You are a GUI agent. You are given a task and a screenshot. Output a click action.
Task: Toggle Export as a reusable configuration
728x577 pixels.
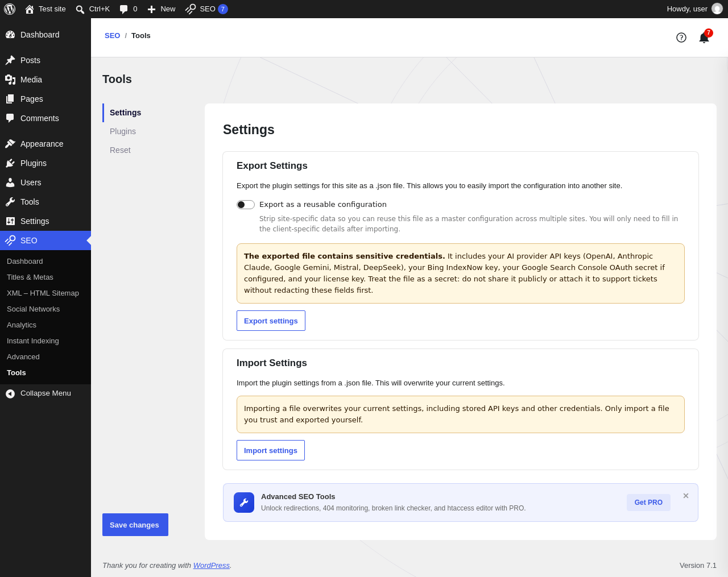[246, 205]
